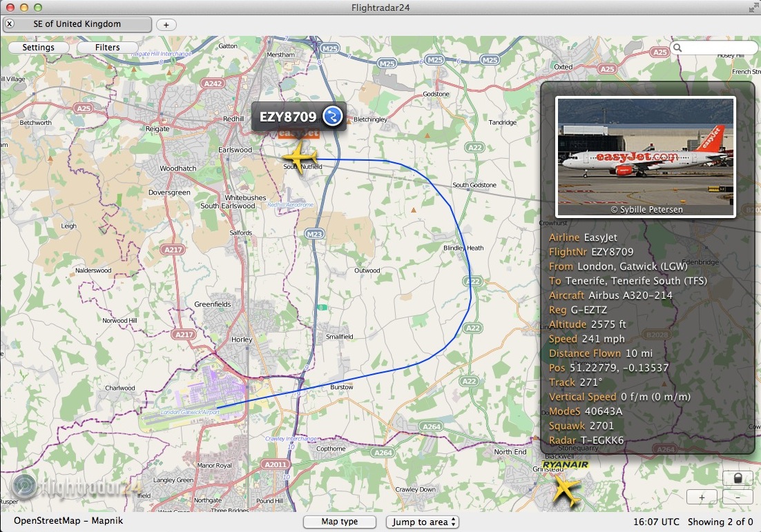The image size is (761, 532).
Task: Close the SE of United Kingdom tab
Action: (10, 23)
